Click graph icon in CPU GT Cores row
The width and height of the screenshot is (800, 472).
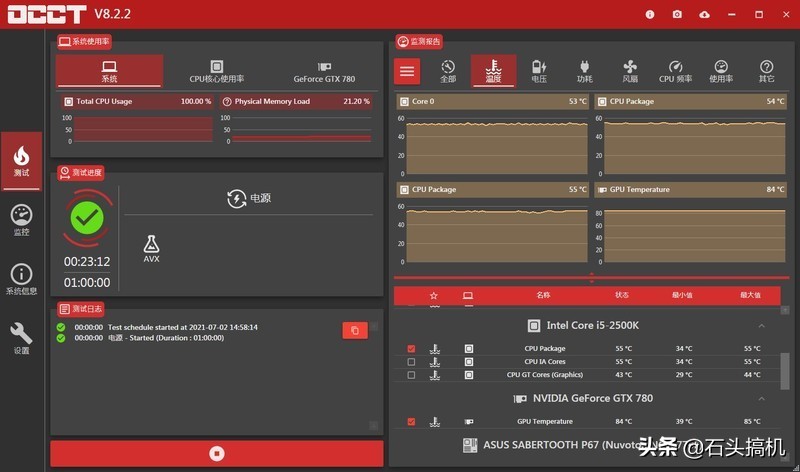coord(435,375)
